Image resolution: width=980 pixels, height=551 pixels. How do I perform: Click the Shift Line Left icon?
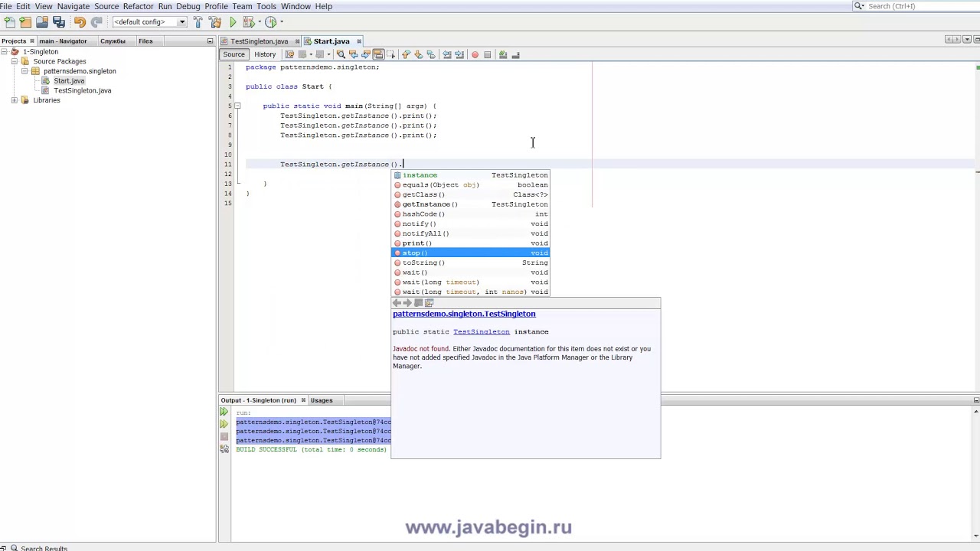[x=446, y=54]
